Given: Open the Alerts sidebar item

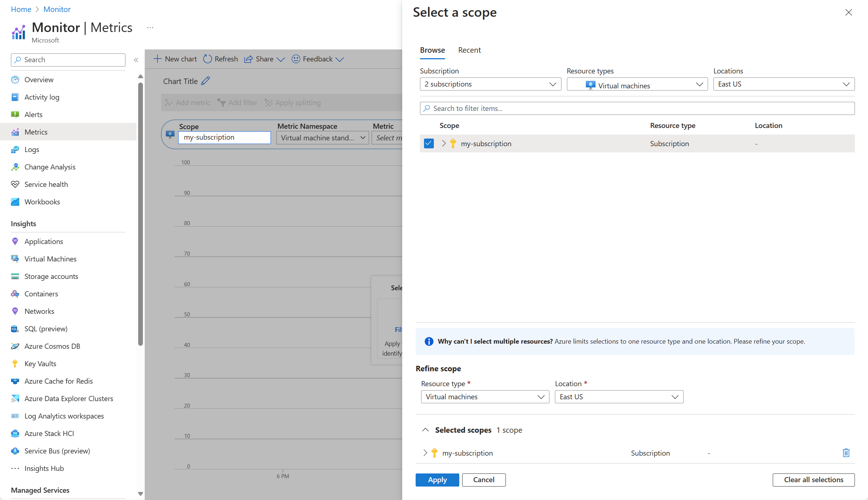Looking at the screenshot, I should pyautogui.click(x=33, y=115).
